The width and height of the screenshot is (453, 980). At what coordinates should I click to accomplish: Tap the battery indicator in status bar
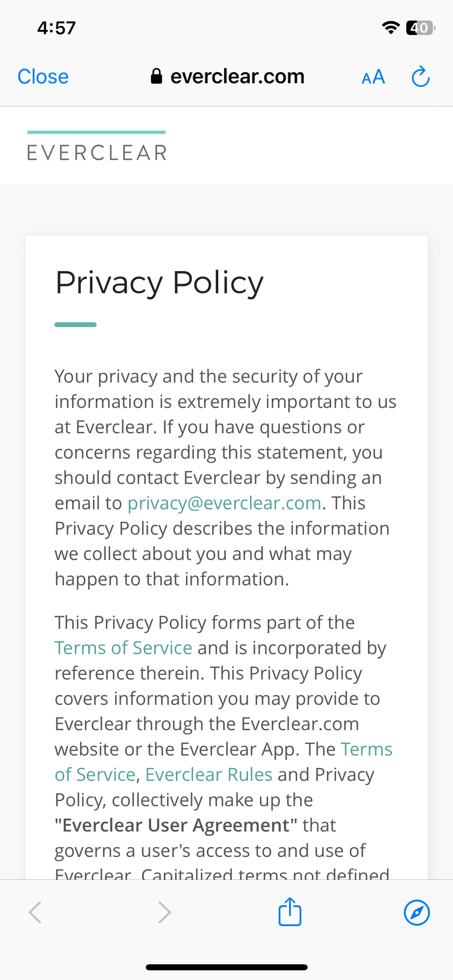coord(421,28)
